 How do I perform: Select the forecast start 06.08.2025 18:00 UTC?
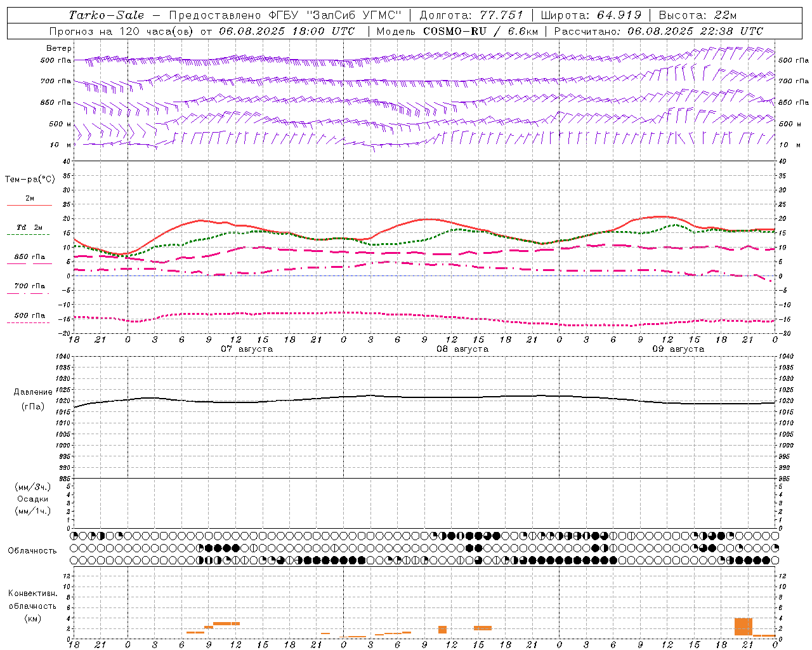click(x=287, y=31)
